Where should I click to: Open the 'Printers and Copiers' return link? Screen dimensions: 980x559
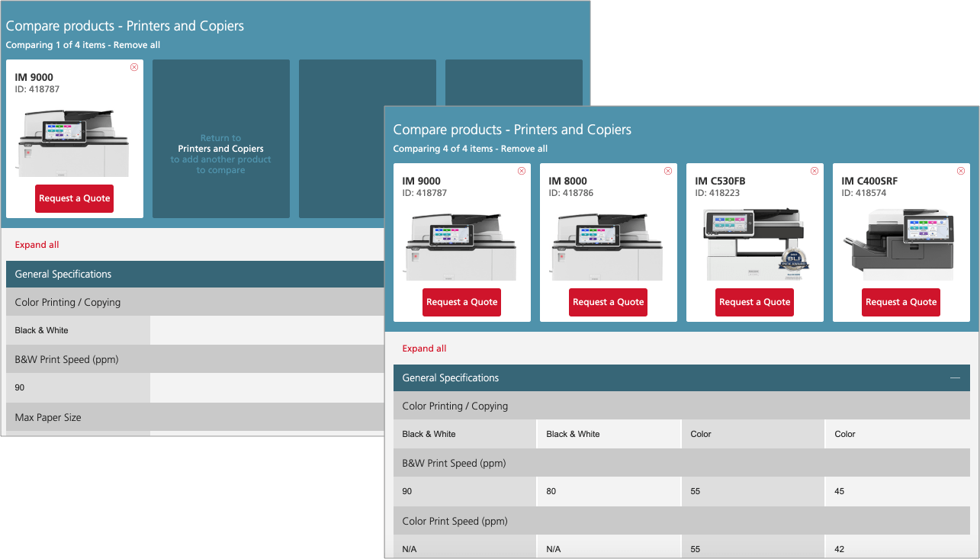pyautogui.click(x=220, y=149)
